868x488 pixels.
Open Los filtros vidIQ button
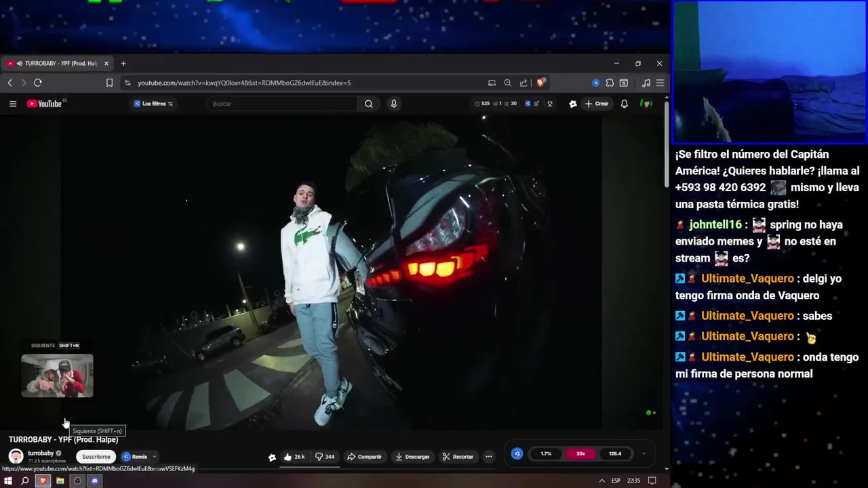point(153,104)
